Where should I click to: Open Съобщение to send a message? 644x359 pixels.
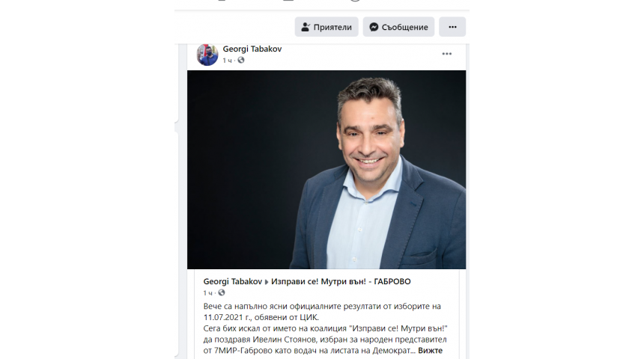pyautogui.click(x=398, y=27)
